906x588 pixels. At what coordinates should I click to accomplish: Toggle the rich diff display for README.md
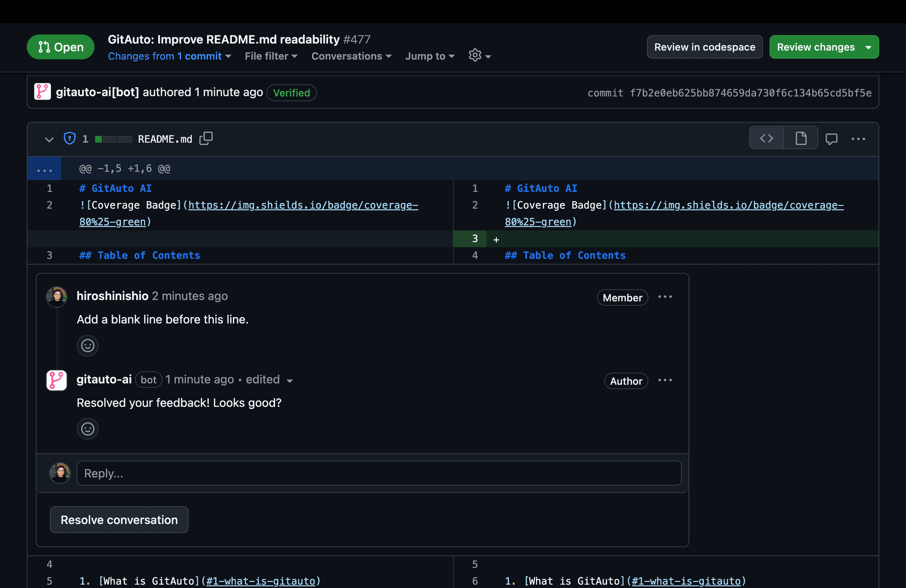(801, 138)
